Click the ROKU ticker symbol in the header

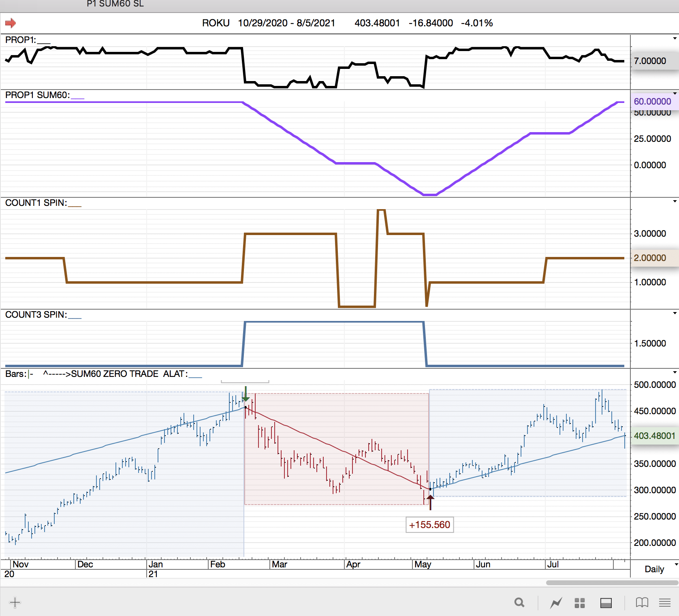tap(216, 23)
